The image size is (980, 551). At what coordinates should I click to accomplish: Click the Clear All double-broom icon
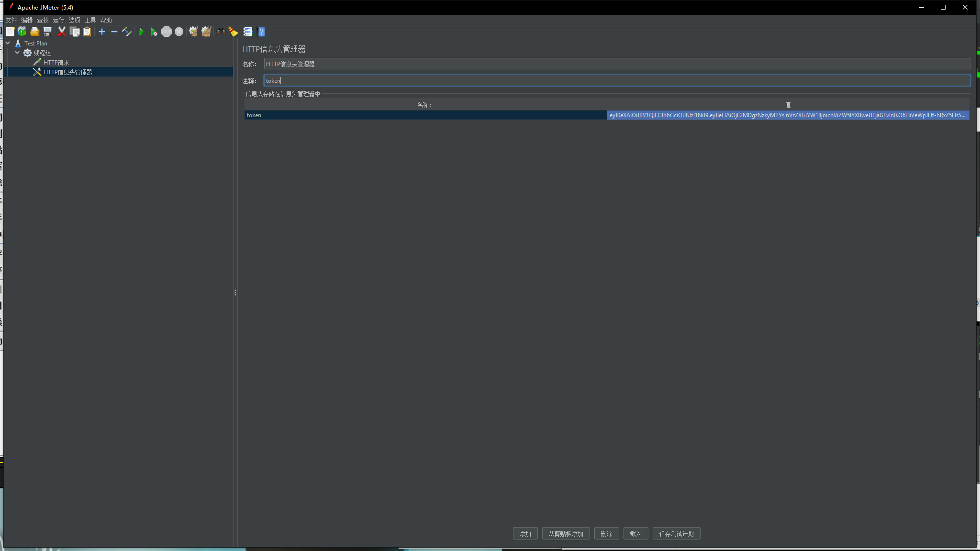pyautogui.click(x=206, y=32)
